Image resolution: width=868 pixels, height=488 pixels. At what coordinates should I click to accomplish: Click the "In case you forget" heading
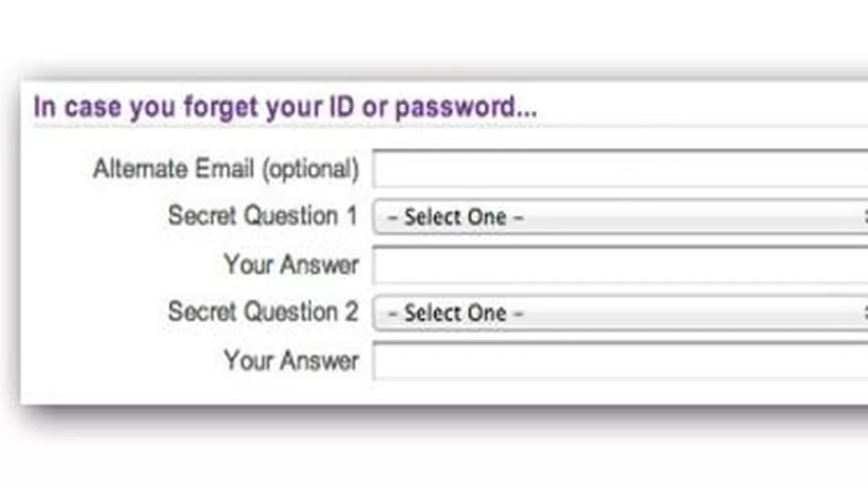point(285,107)
